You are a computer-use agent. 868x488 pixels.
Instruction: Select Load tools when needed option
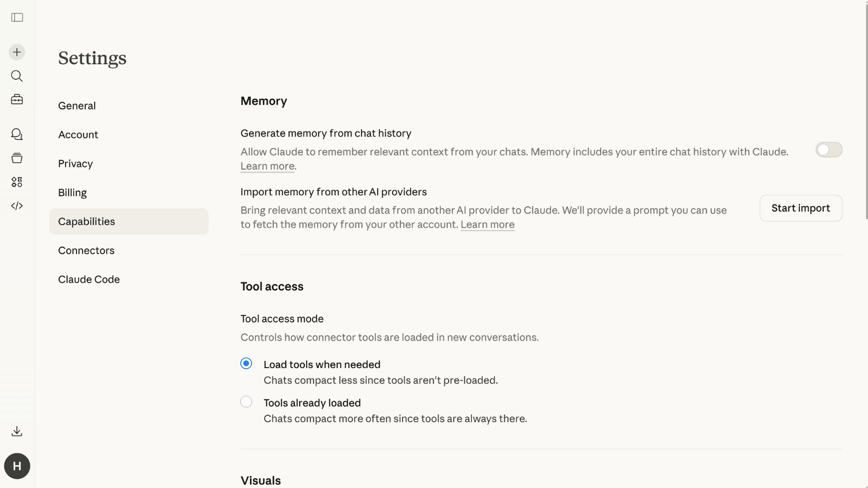point(246,364)
